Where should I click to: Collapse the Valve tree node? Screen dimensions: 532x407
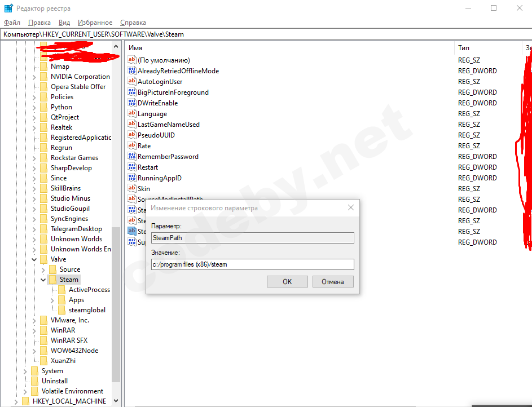(x=34, y=259)
